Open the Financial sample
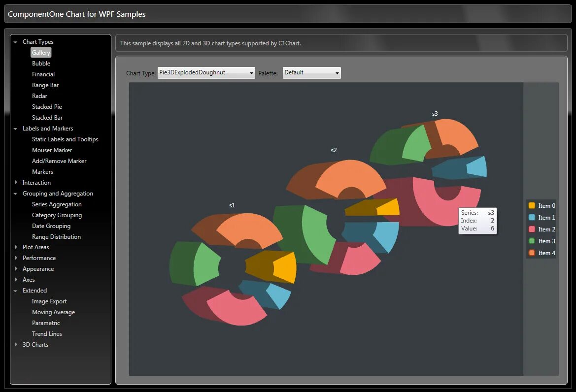The height and width of the screenshot is (392, 576). coord(43,74)
